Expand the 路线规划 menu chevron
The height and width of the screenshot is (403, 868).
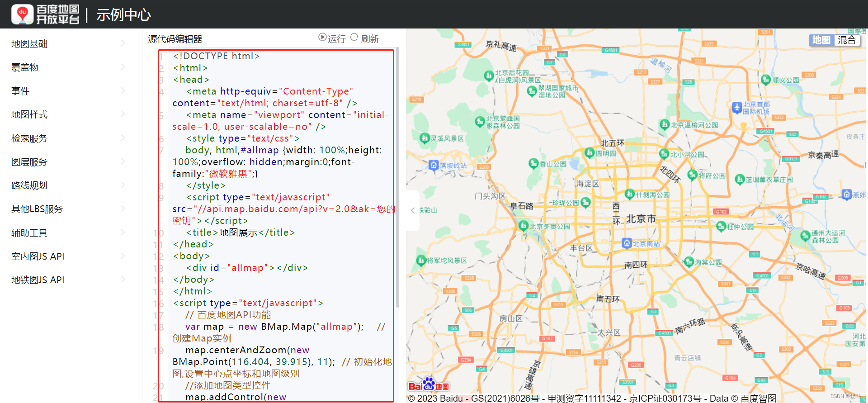(x=123, y=185)
